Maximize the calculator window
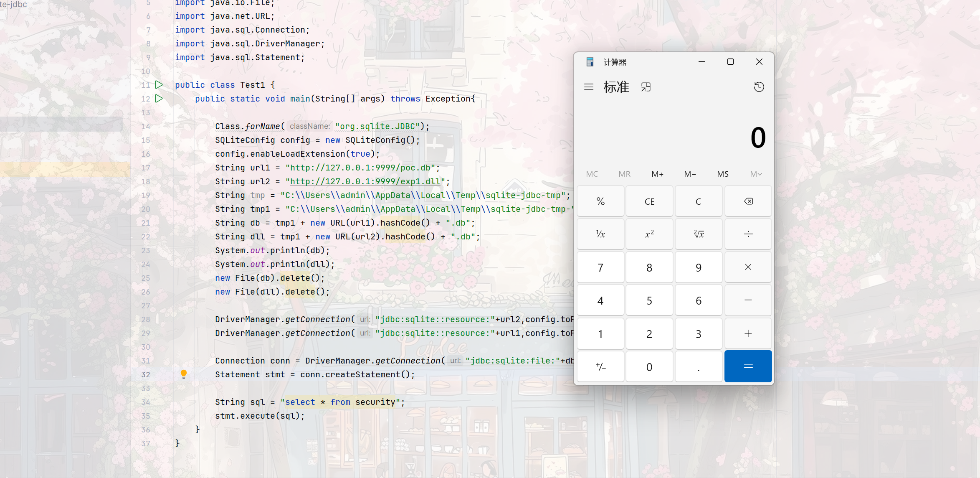Screen dimensions: 980x478 pyautogui.click(x=730, y=62)
